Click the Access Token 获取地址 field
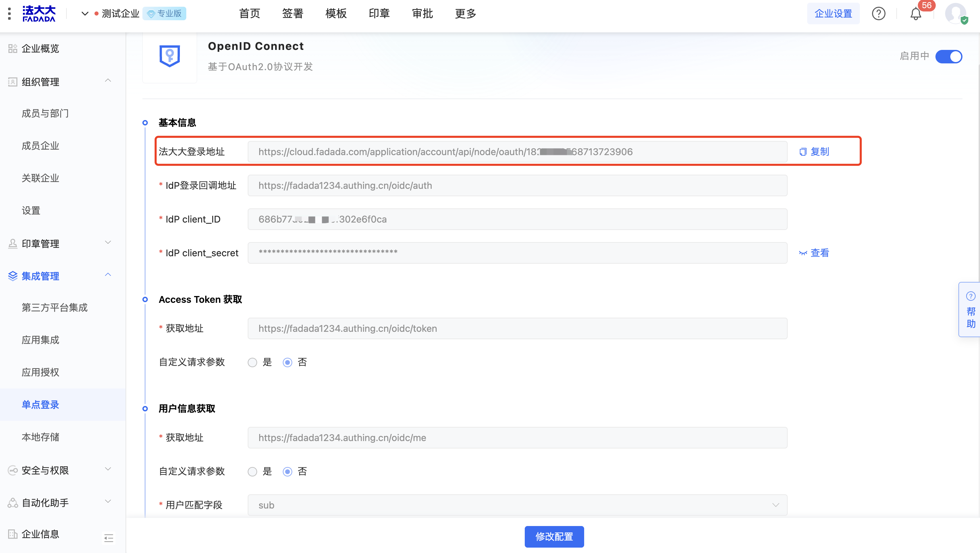 [517, 328]
